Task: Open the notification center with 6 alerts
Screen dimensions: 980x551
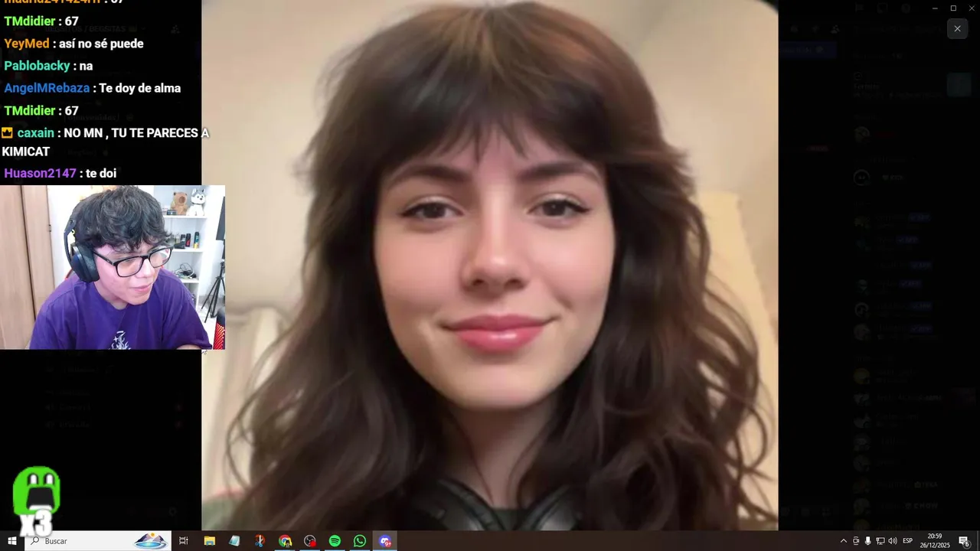Action: pyautogui.click(x=965, y=541)
